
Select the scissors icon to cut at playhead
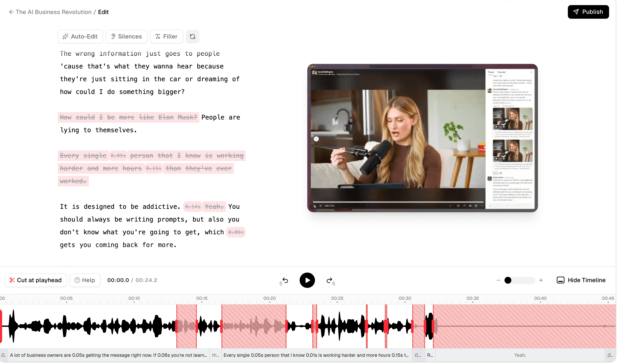(x=13, y=280)
